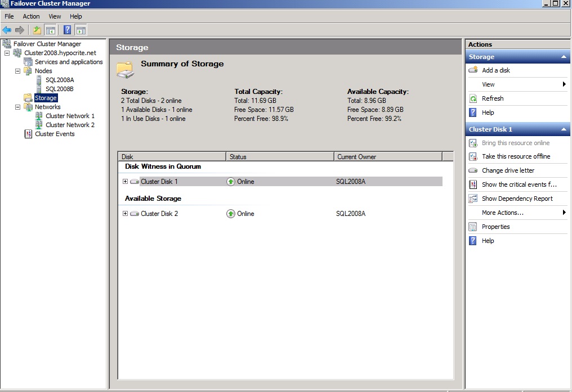Viewport: 572px width, 392px height.
Task: Click the Online status of Cluster Disk 1
Action: [241, 182]
